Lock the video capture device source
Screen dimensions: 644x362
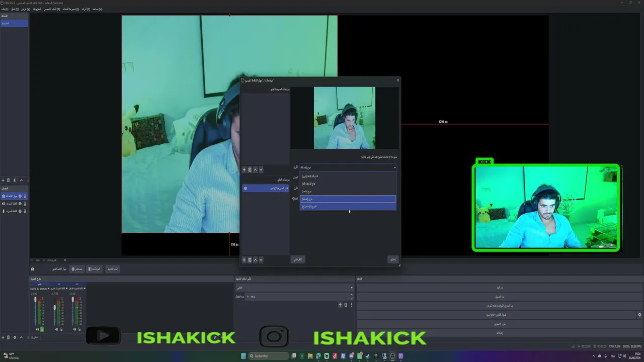coord(25,196)
